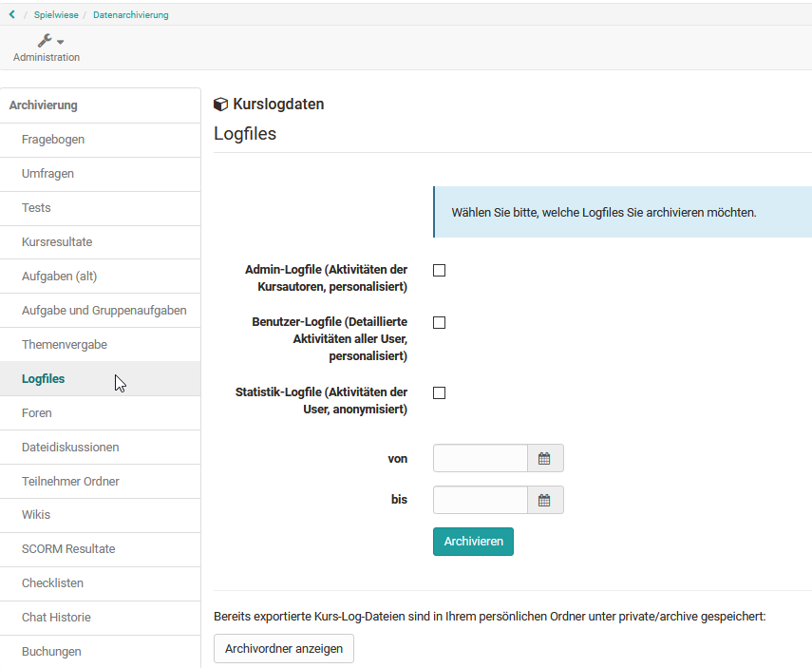This screenshot has width=812, height=668.
Task: Click the Datenarchivierung breadcrumb link
Action: [x=131, y=14]
